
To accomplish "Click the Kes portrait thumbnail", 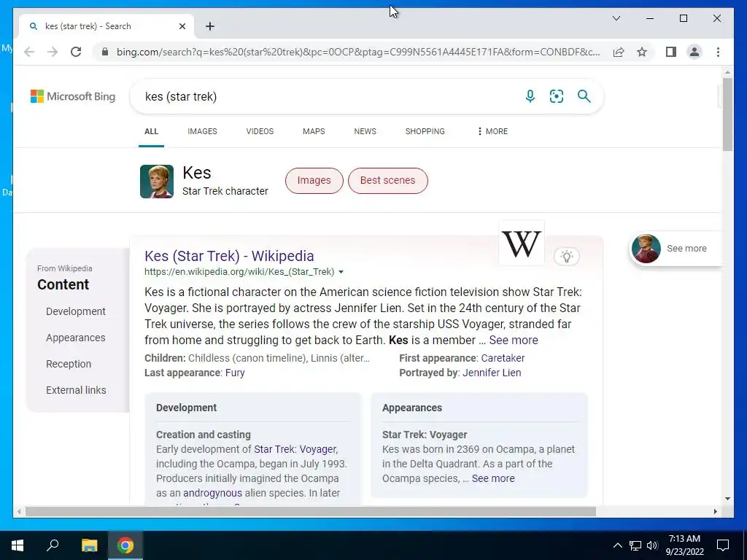I will [x=157, y=182].
